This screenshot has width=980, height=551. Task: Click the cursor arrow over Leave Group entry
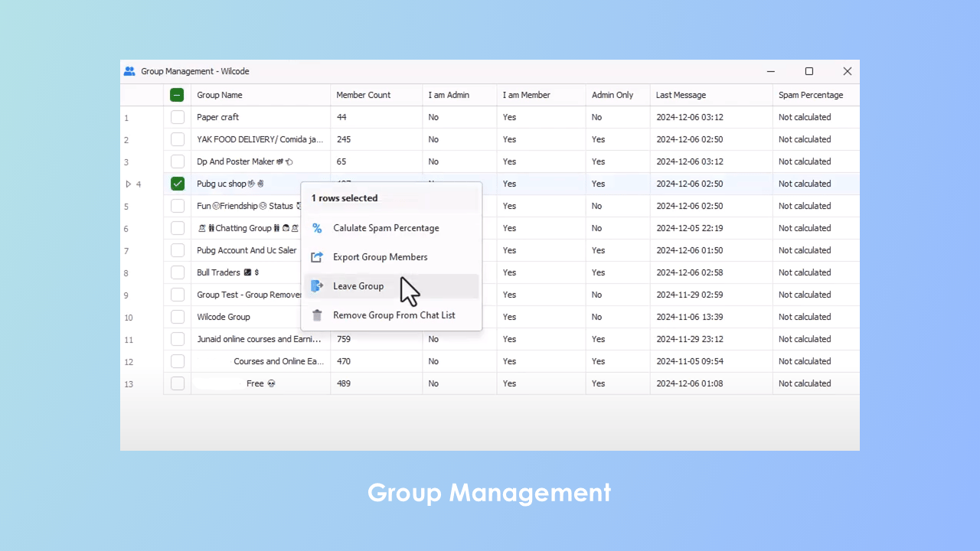click(408, 291)
